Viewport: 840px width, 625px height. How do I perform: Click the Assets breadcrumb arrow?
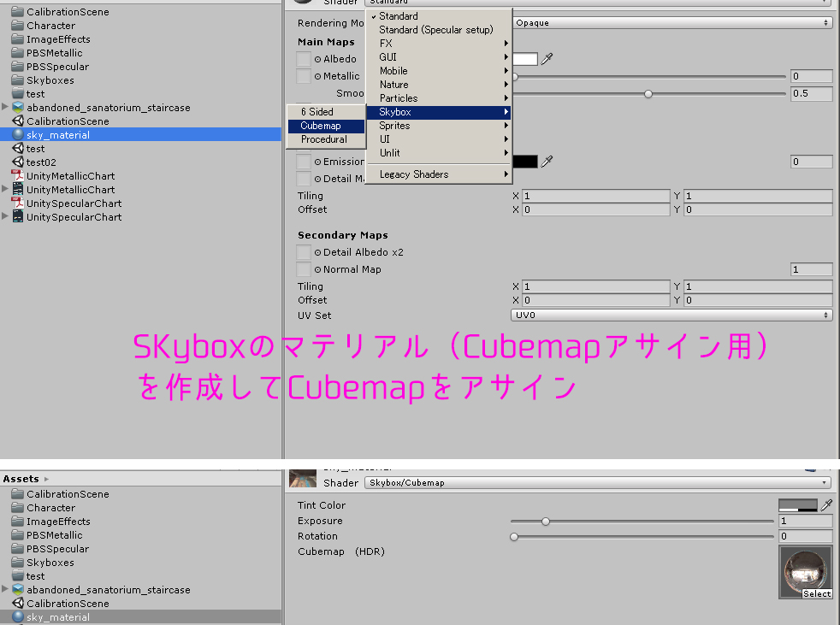click(x=46, y=479)
